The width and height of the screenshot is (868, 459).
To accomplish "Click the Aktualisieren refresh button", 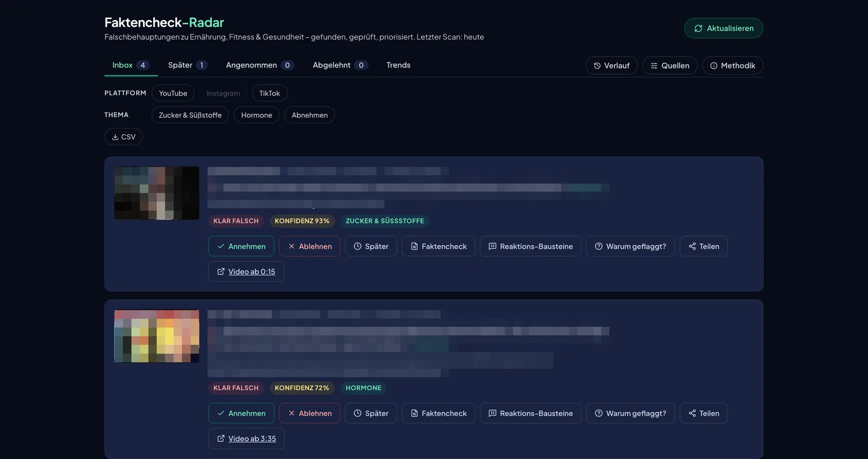I will tap(723, 28).
